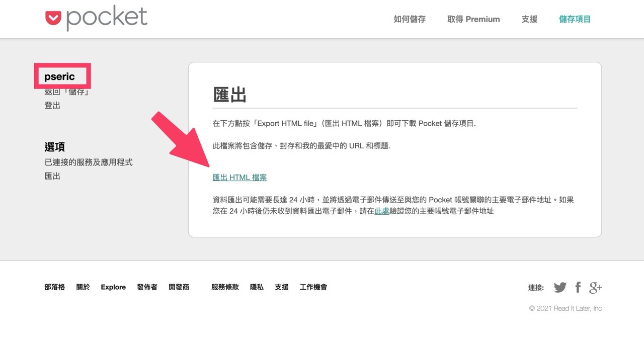The width and height of the screenshot is (644, 345).
Task: Open 已連接的服務及應用程式 in sidebar
Action: coord(89,162)
